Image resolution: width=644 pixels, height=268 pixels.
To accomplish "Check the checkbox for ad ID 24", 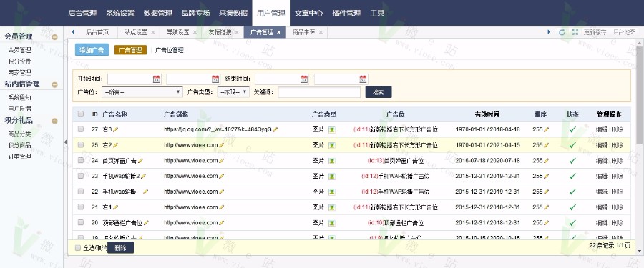I will click(x=80, y=161).
